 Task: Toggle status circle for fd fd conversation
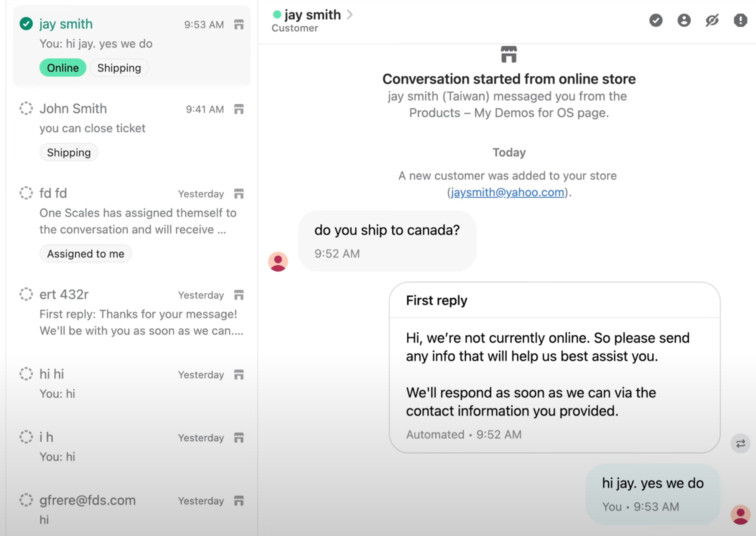pyautogui.click(x=26, y=193)
